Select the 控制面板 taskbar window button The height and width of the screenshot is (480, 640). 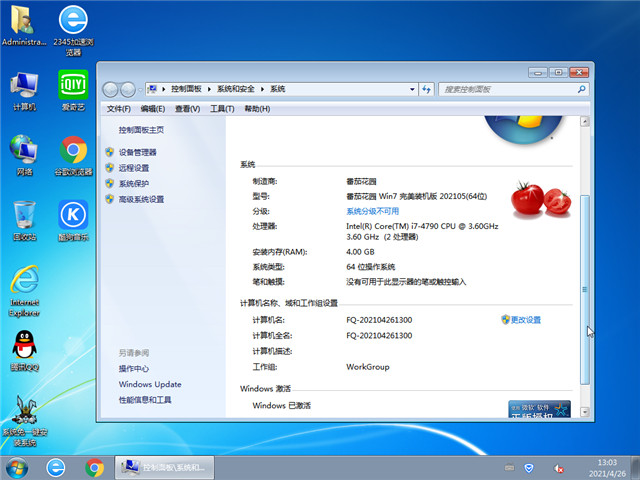point(164,468)
